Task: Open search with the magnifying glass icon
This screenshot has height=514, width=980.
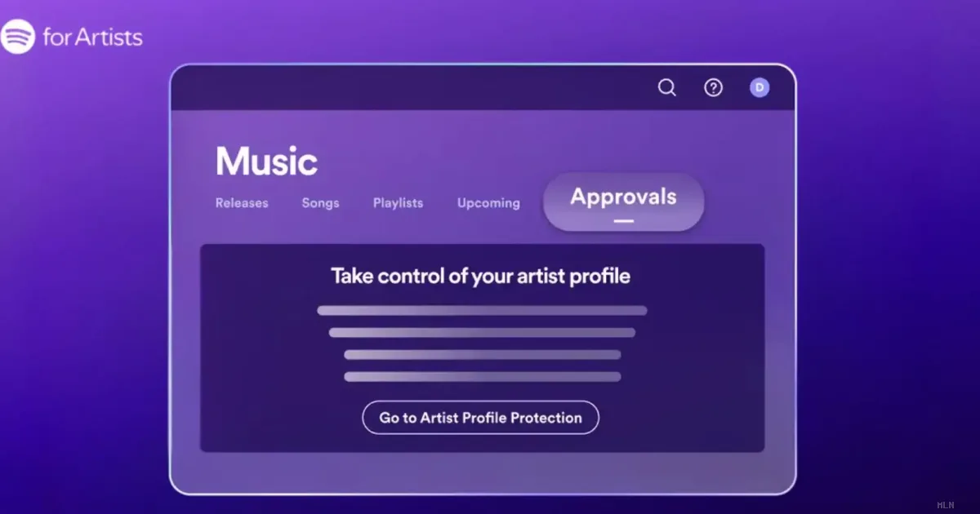Action: [667, 87]
